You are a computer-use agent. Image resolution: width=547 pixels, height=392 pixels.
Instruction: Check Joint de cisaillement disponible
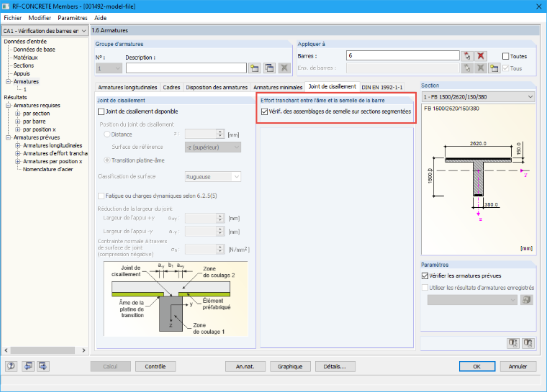click(x=101, y=111)
